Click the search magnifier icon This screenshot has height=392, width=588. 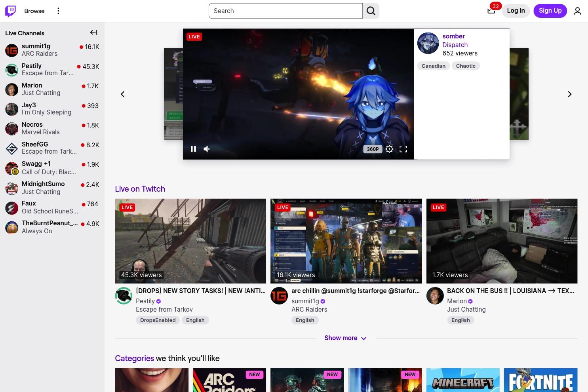pyautogui.click(x=371, y=11)
